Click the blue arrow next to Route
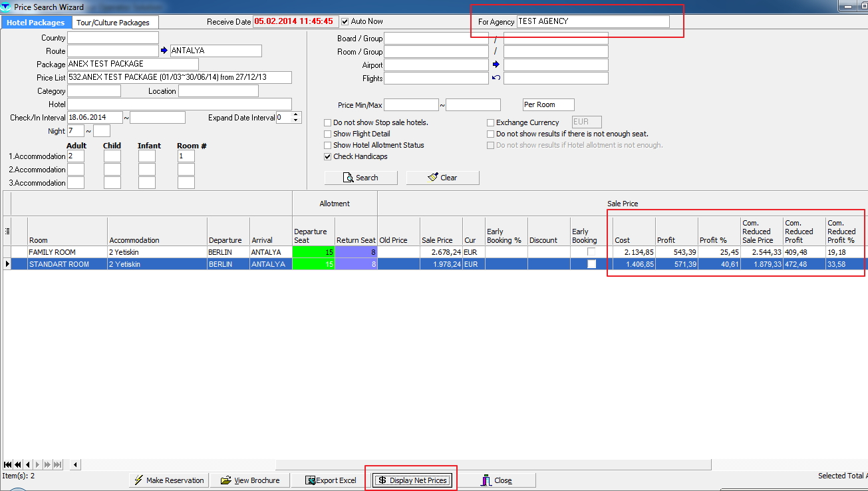 point(164,51)
